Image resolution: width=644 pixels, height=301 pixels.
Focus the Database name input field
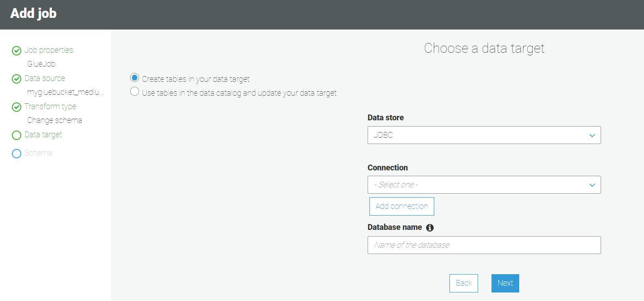click(484, 245)
